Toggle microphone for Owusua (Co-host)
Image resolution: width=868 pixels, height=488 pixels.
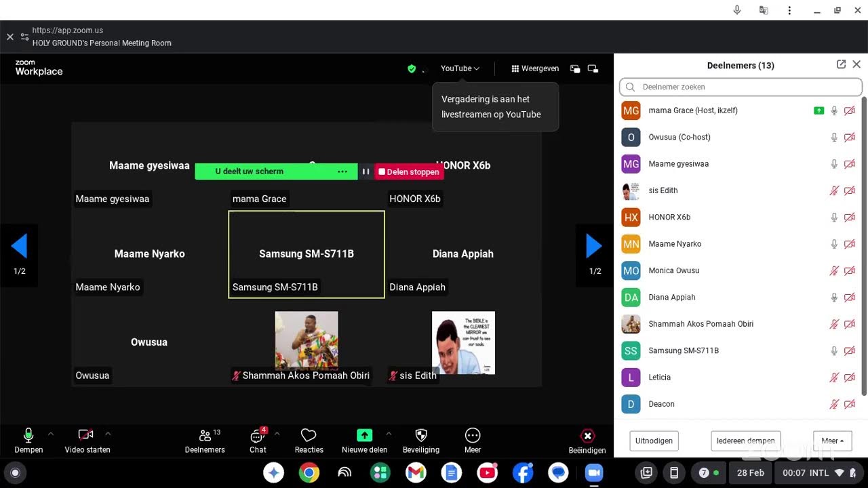[834, 137]
